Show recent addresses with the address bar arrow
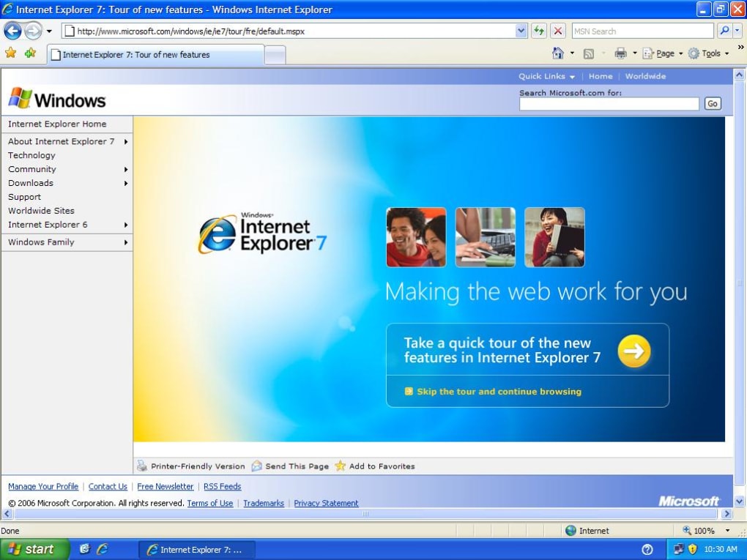The width and height of the screenshot is (747, 560). (x=521, y=31)
